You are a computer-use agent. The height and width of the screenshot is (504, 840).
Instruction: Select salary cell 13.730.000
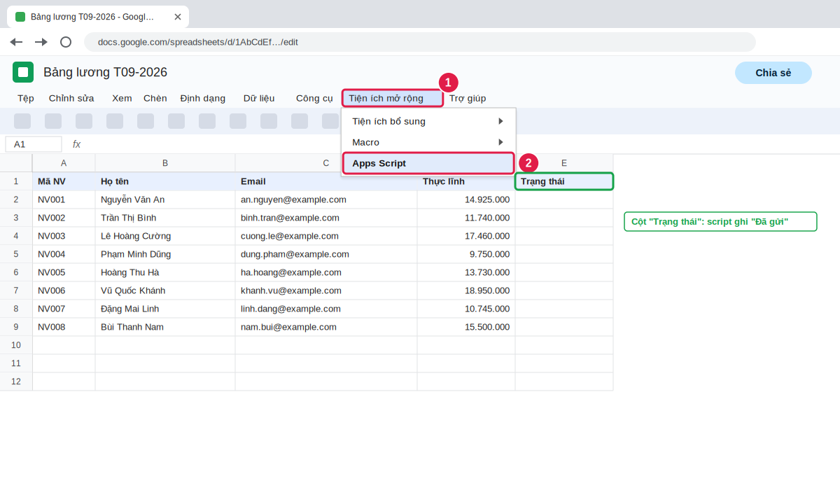click(466, 272)
